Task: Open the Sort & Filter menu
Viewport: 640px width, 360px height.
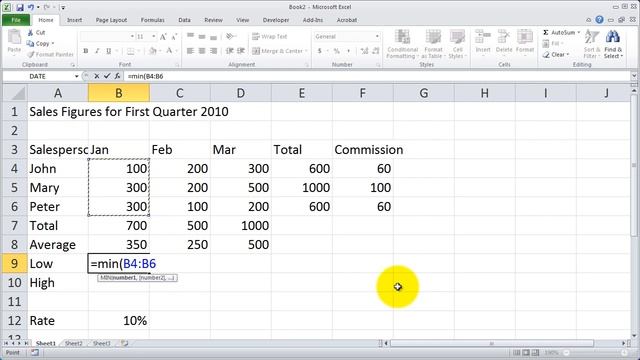Action: tap(591, 44)
